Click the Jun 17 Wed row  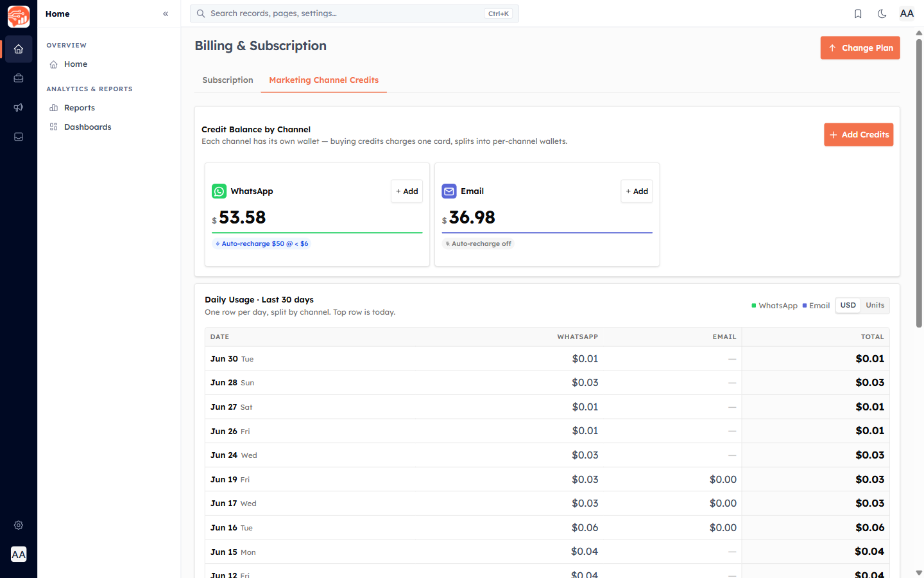547,504
